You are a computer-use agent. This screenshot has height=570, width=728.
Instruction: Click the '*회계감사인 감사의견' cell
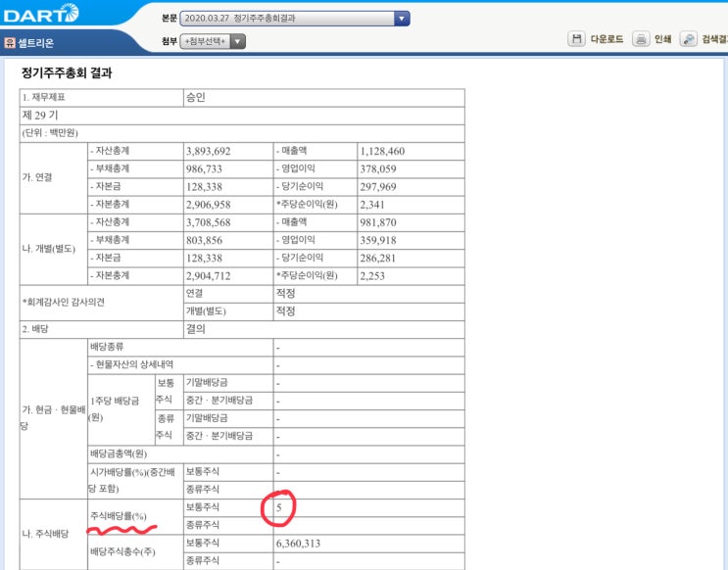102,303
